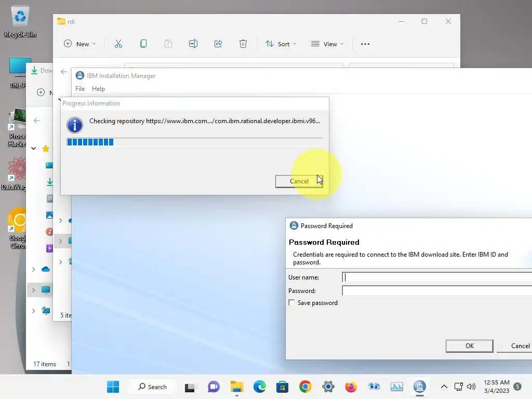Viewport: 532px width, 399px height.
Task: Open the Sort dropdown
Action: (281, 44)
